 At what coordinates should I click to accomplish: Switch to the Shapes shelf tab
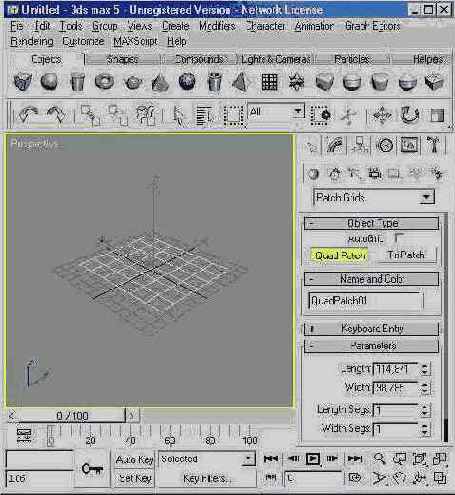click(122, 59)
